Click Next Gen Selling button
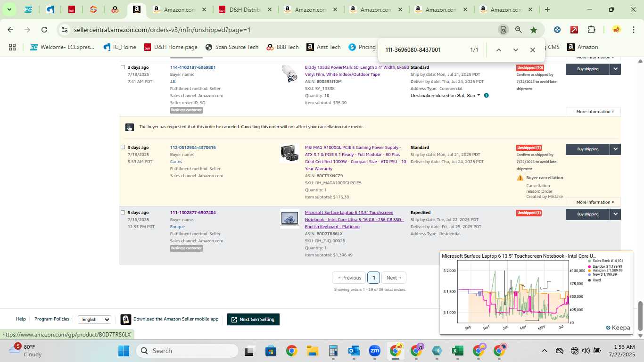 point(254,320)
